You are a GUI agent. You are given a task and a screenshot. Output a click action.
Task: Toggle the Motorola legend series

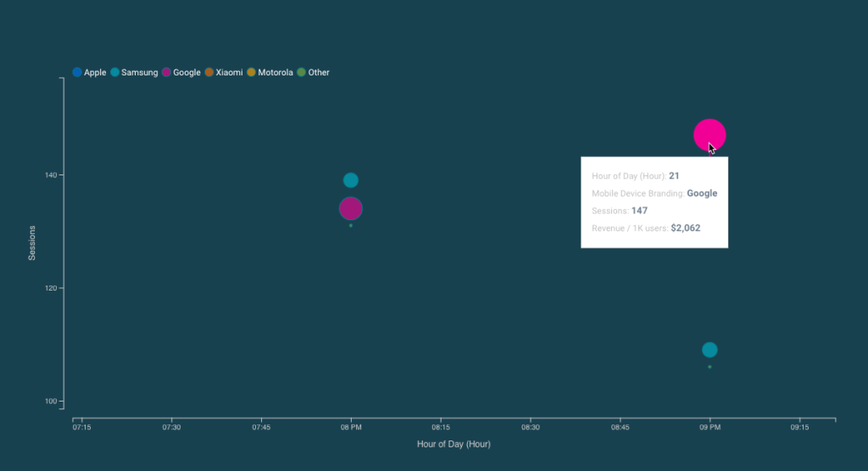[x=270, y=73]
